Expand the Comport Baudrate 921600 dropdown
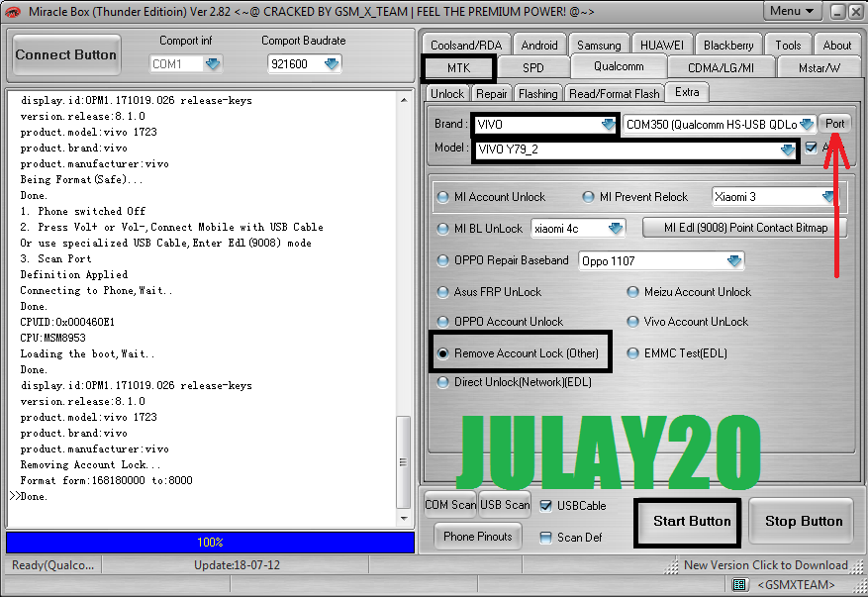This screenshot has width=868, height=598. 332,64
